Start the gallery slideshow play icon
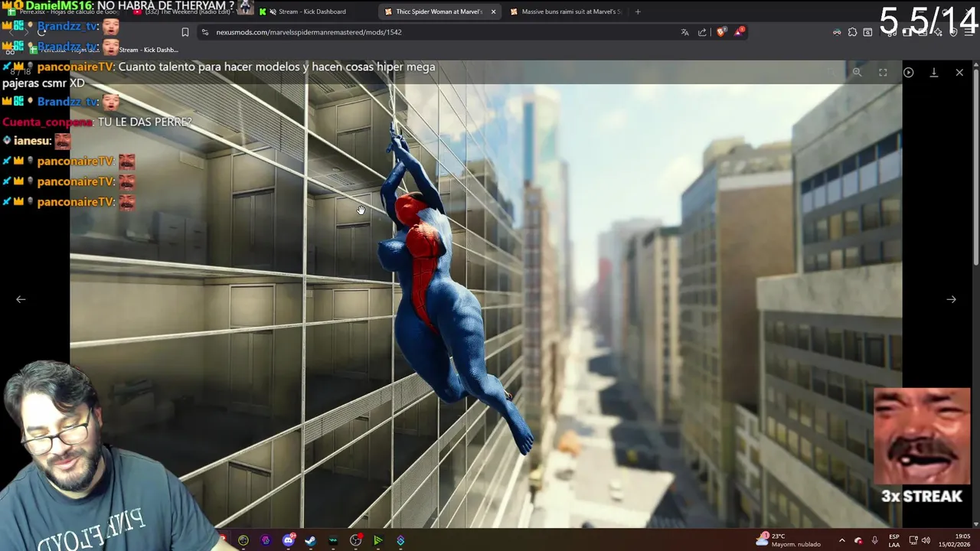The width and height of the screenshot is (980, 551). click(908, 72)
